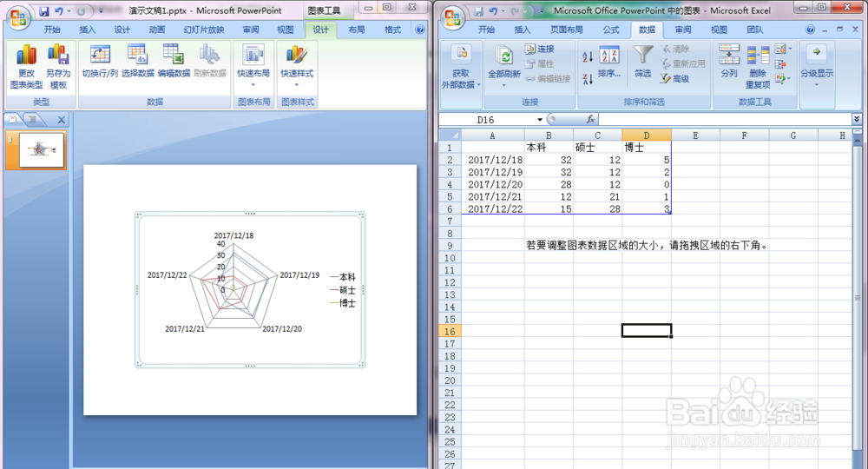This screenshot has height=469, width=868.
Task: Open Excel Team tab 团队
Action: tap(754, 30)
